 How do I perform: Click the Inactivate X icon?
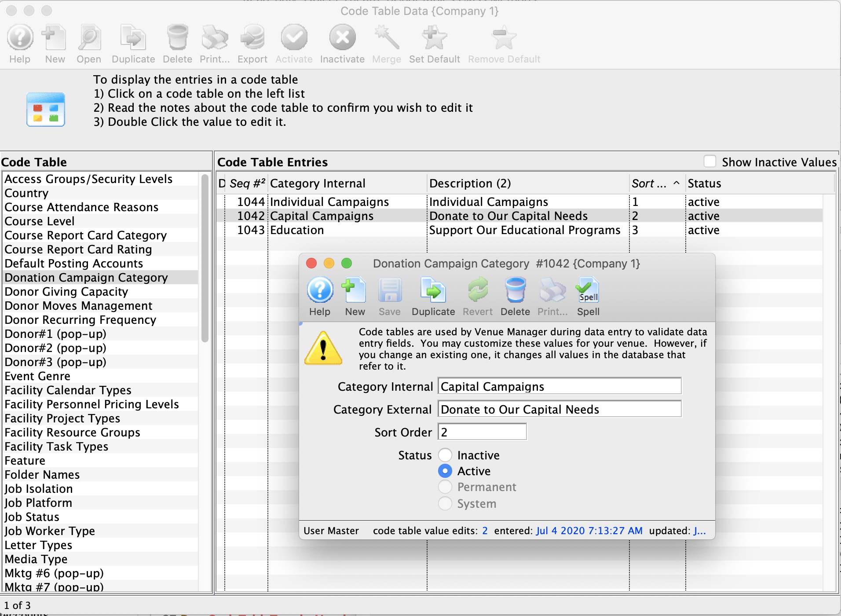point(342,38)
